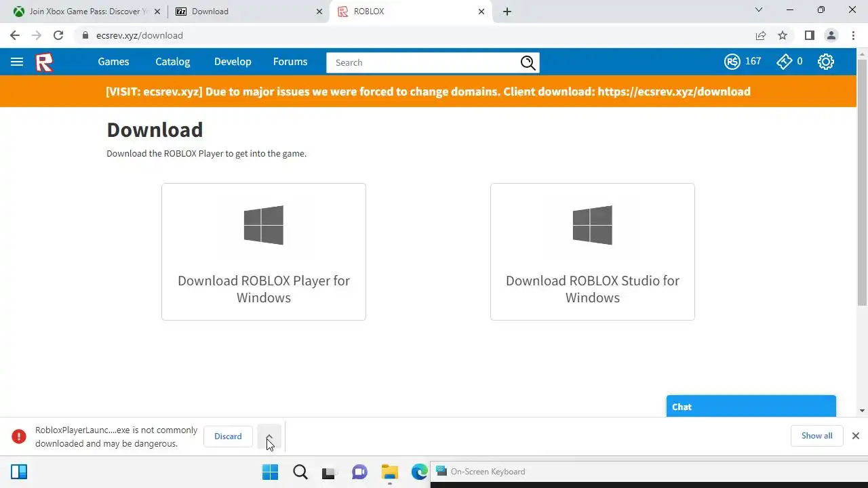Click the orange domain change banner
This screenshot has height=488, width=868.
pos(428,91)
